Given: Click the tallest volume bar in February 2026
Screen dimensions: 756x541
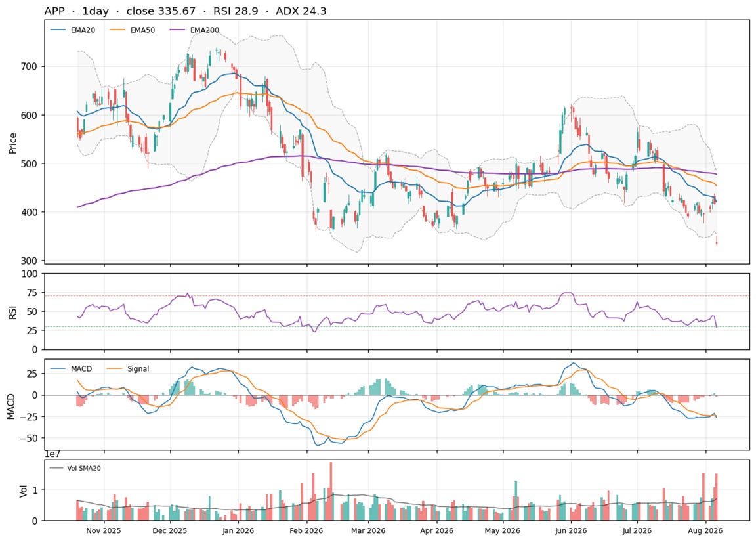Looking at the screenshot, I should [x=331, y=491].
